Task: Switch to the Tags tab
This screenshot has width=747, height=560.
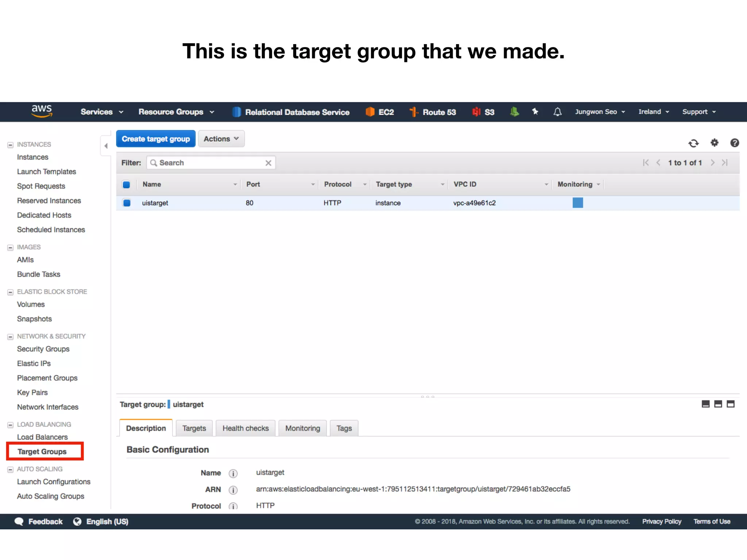Action: point(344,428)
